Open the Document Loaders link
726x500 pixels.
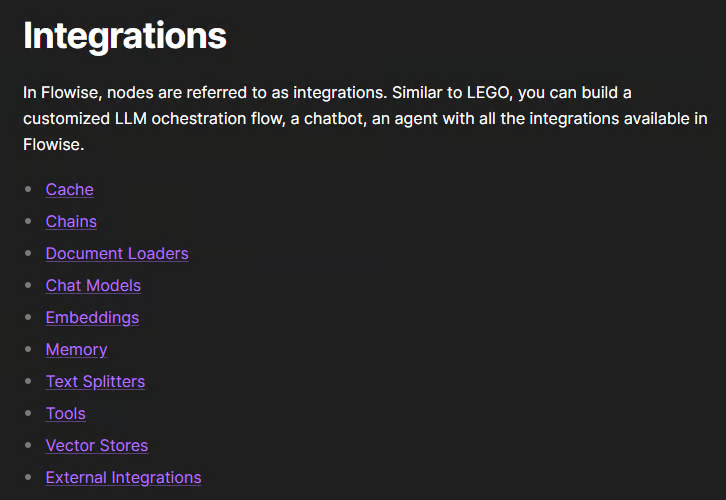117,254
